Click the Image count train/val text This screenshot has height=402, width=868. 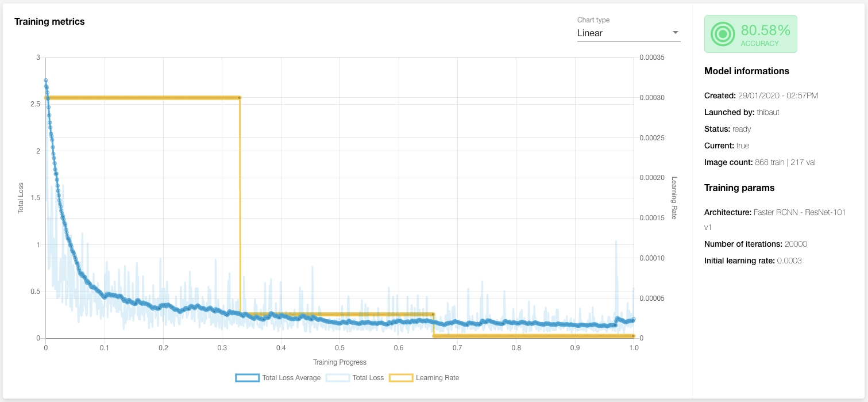click(785, 163)
